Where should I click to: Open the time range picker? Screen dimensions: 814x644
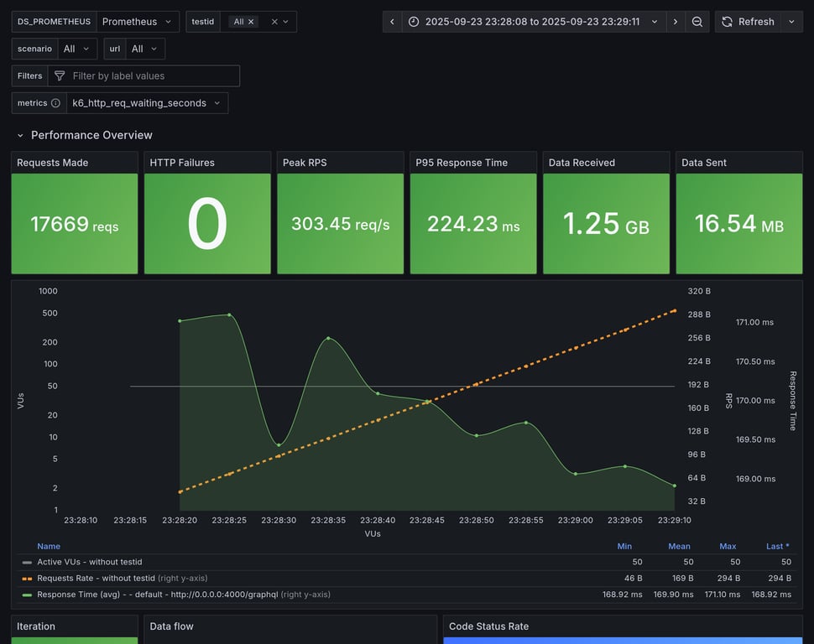click(533, 22)
